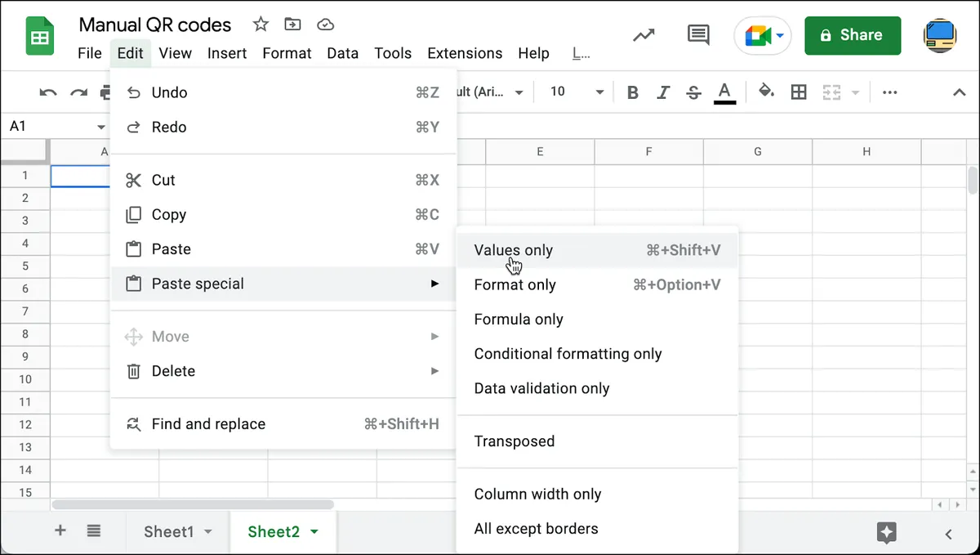Open the Format menu
The width and height of the screenshot is (980, 555).
287,53
